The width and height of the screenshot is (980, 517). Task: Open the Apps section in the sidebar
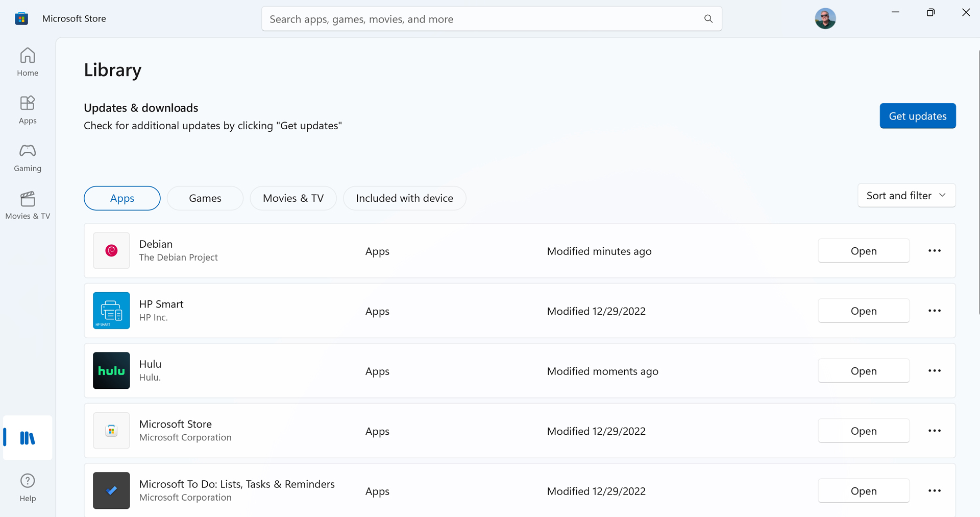[28, 110]
